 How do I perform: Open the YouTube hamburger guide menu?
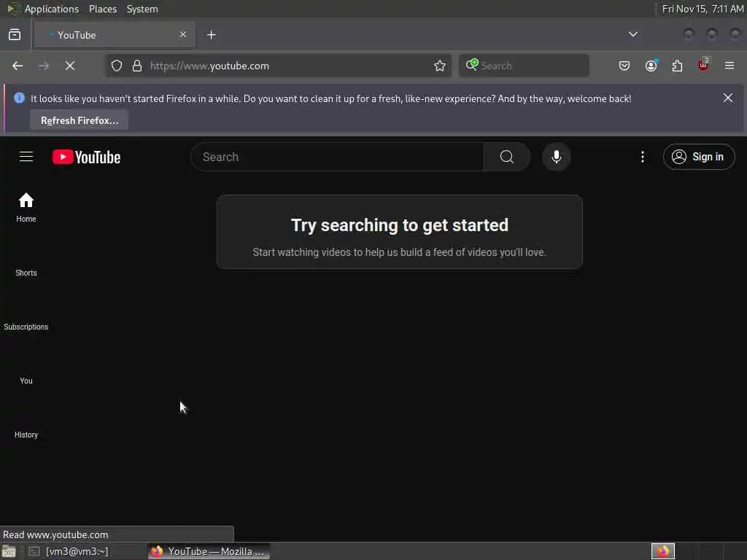pos(26,157)
